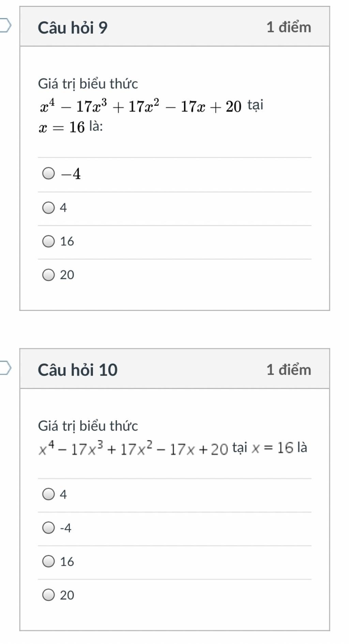This screenshot has width=349, height=644.
Task: Click "Giá trị biểu thức" text in Câu hỏi 10
Action: pos(88,426)
